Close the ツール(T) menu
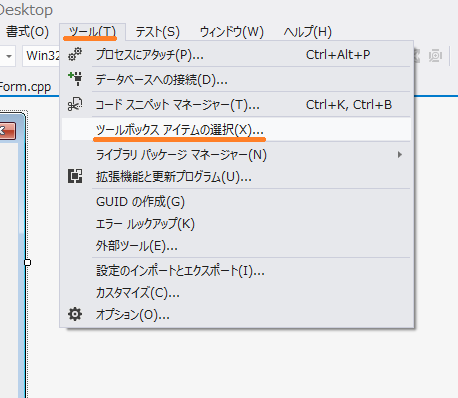 [92, 32]
